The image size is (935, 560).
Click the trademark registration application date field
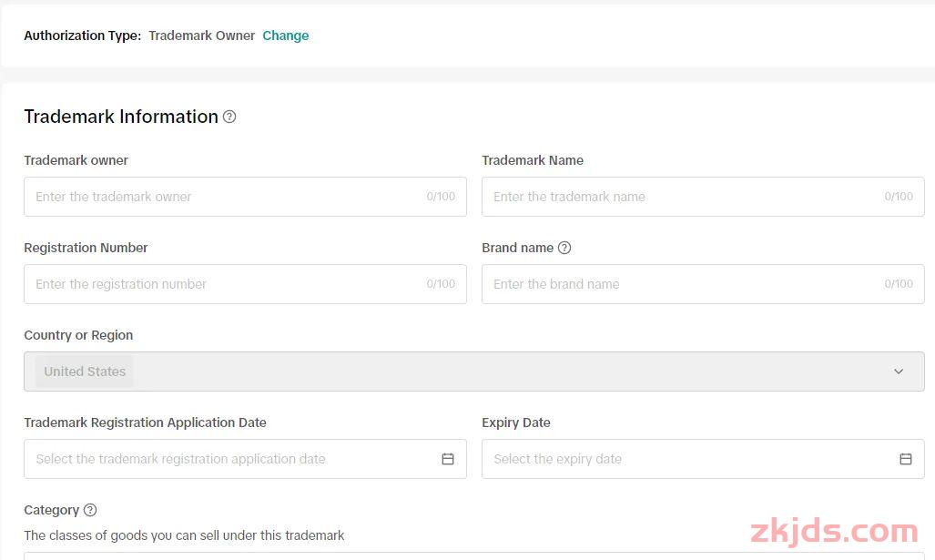pyautogui.click(x=245, y=459)
